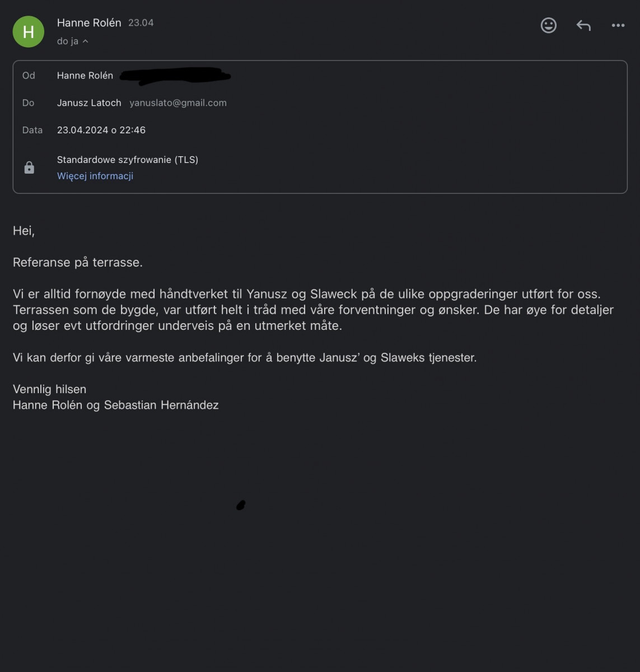
Task: Select the yanuslato@gmail.com address
Action: coord(178,103)
